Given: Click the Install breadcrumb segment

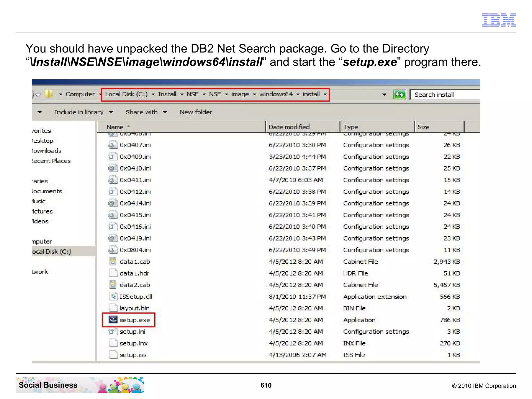Looking at the screenshot, I should [167, 94].
